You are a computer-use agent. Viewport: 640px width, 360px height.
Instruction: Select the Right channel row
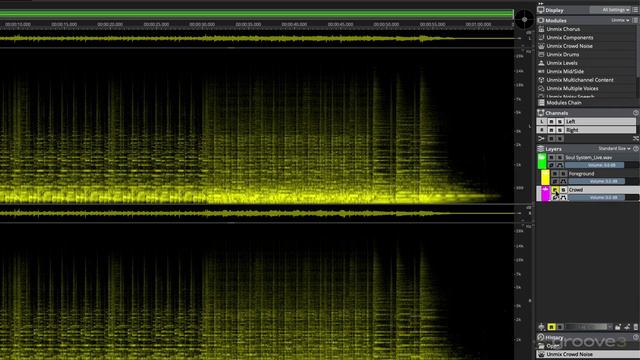tap(586, 130)
